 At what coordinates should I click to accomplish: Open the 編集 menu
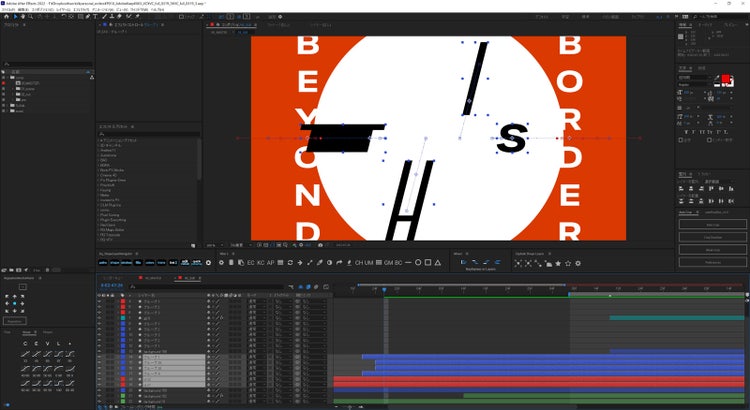[x=23, y=9]
